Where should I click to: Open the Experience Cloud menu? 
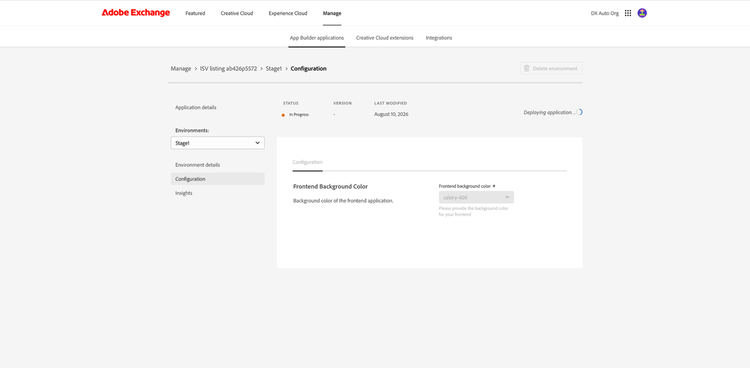[288, 13]
